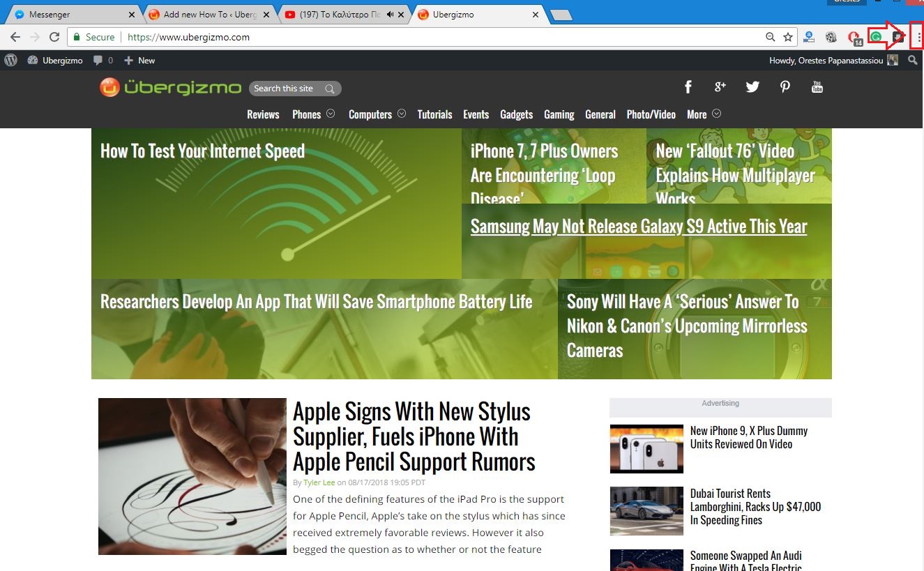
Task: Open the Events menu item
Action: [x=476, y=114]
